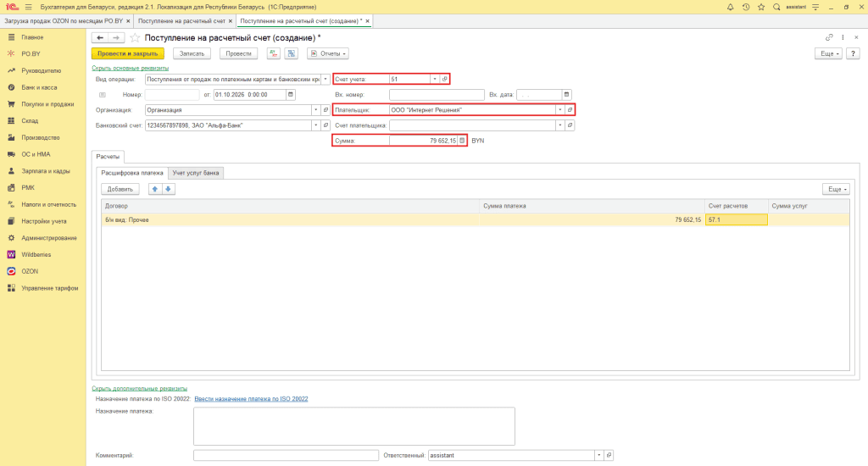Open Wildberries section in sidebar
Image resolution: width=868 pixels, height=466 pixels.
point(36,254)
